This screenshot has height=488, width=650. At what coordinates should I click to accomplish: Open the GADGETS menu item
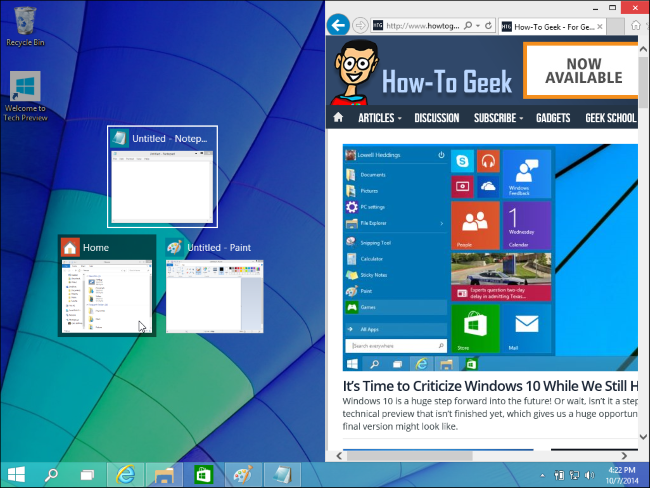553,118
